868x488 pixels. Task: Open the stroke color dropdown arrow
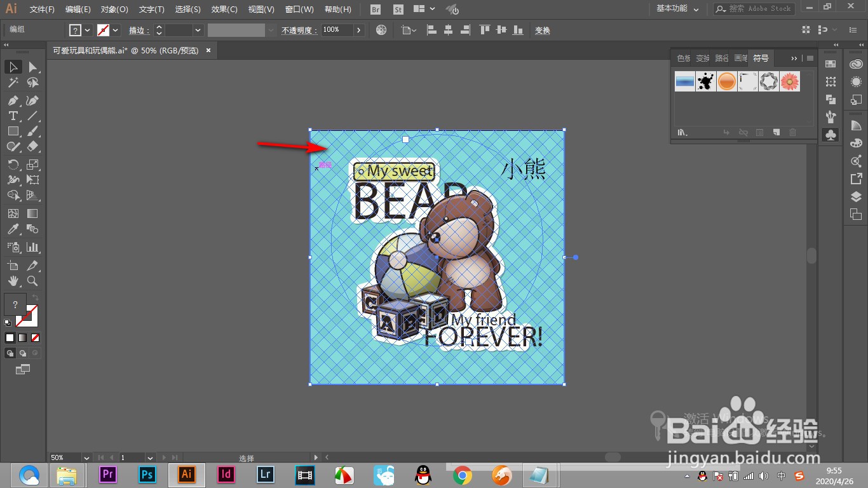coord(116,30)
